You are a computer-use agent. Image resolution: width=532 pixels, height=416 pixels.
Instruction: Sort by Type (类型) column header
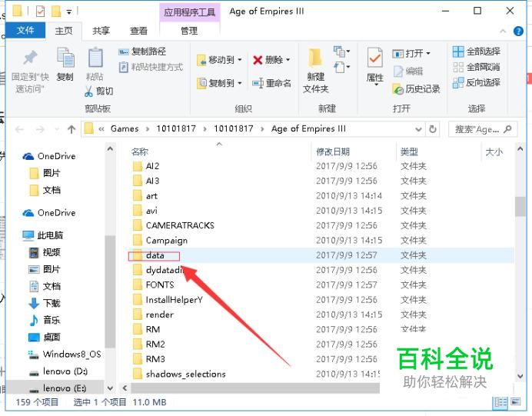pyautogui.click(x=408, y=151)
